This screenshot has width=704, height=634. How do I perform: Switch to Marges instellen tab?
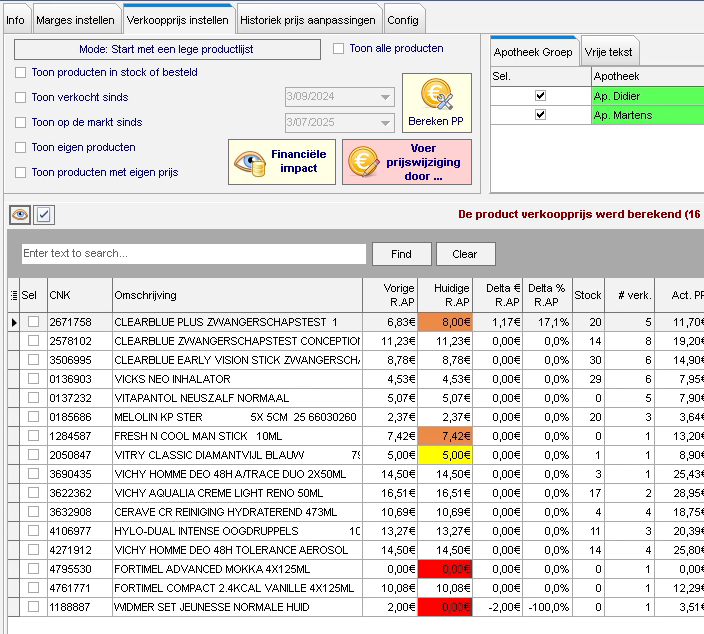(x=75, y=20)
